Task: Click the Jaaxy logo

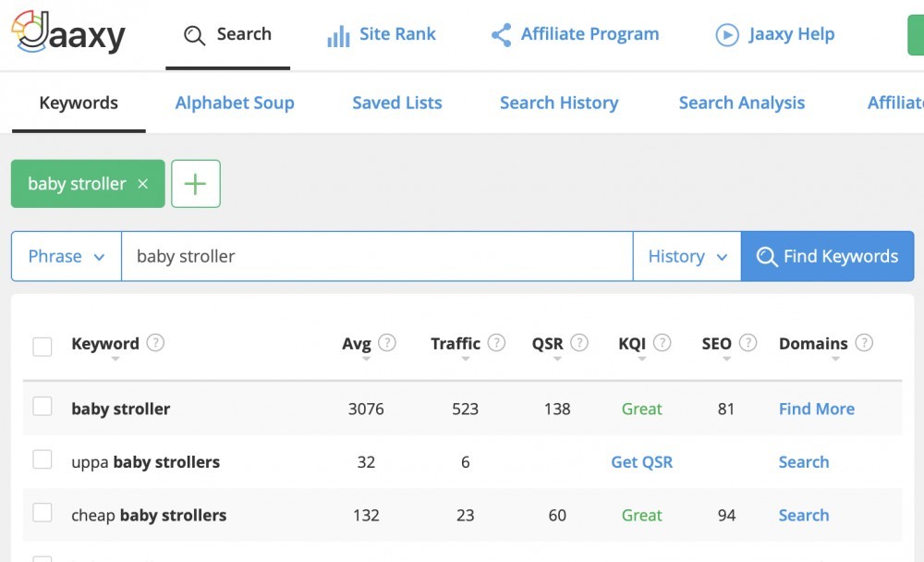Action: click(x=68, y=33)
